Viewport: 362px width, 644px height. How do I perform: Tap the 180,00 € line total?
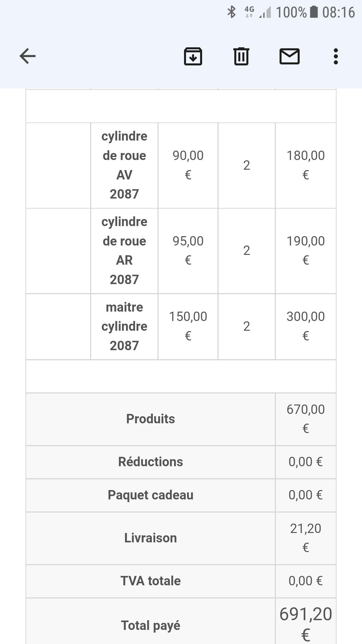(x=306, y=165)
